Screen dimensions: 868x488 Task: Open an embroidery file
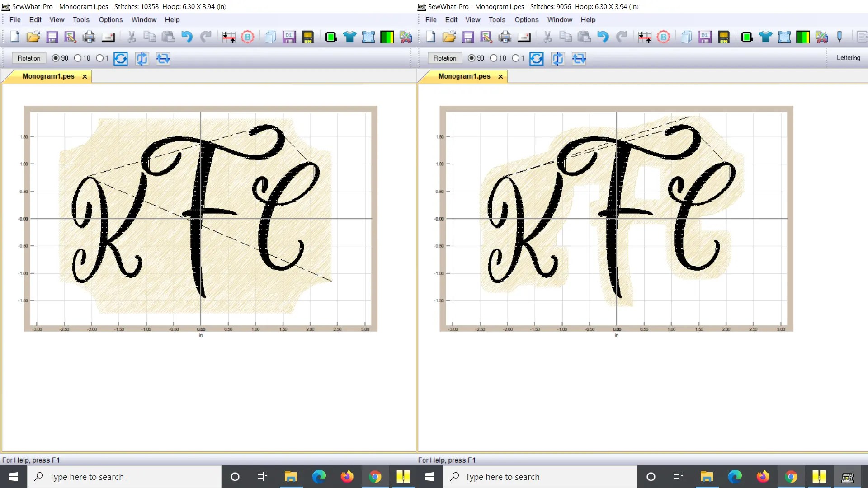tap(33, 37)
